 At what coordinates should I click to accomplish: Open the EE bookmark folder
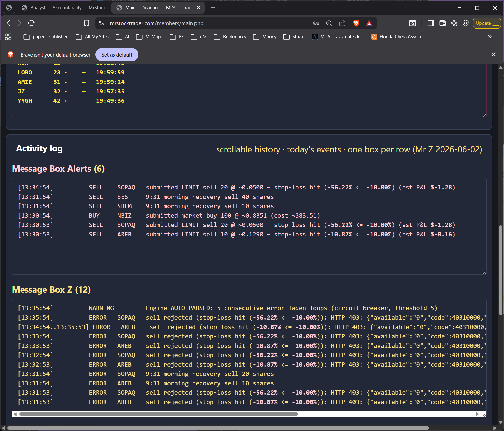click(x=177, y=37)
